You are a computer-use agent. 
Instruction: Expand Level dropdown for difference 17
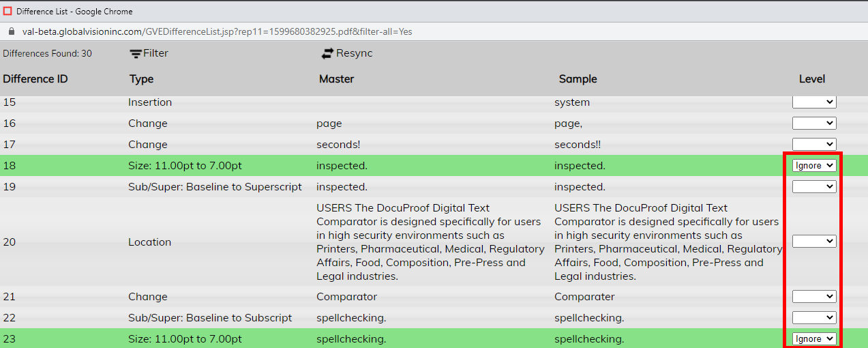click(x=813, y=145)
